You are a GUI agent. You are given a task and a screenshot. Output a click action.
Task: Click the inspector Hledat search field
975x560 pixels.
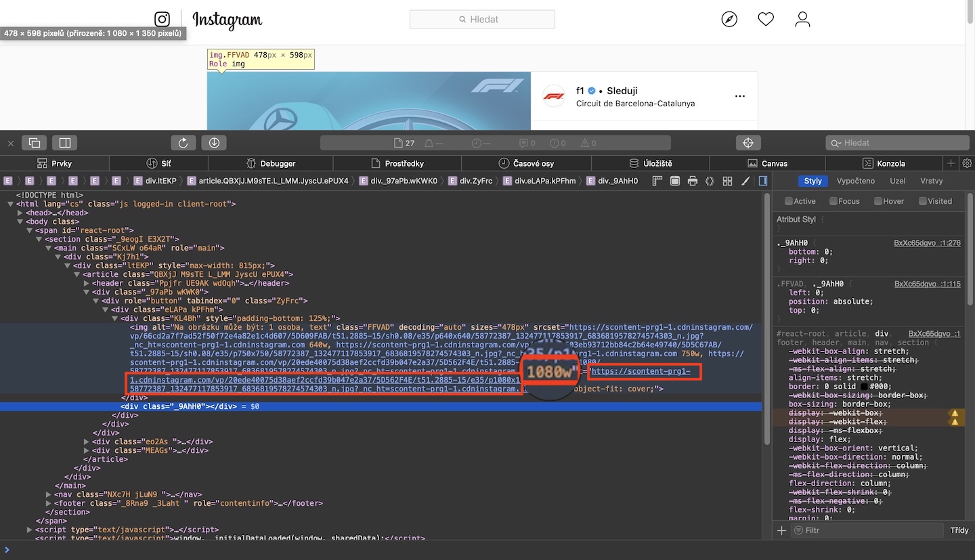pyautogui.click(x=897, y=143)
